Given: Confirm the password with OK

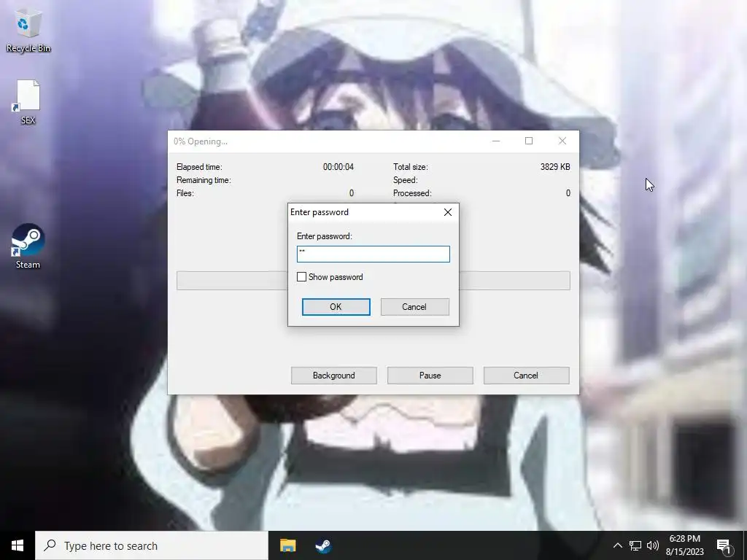Looking at the screenshot, I should point(336,307).
